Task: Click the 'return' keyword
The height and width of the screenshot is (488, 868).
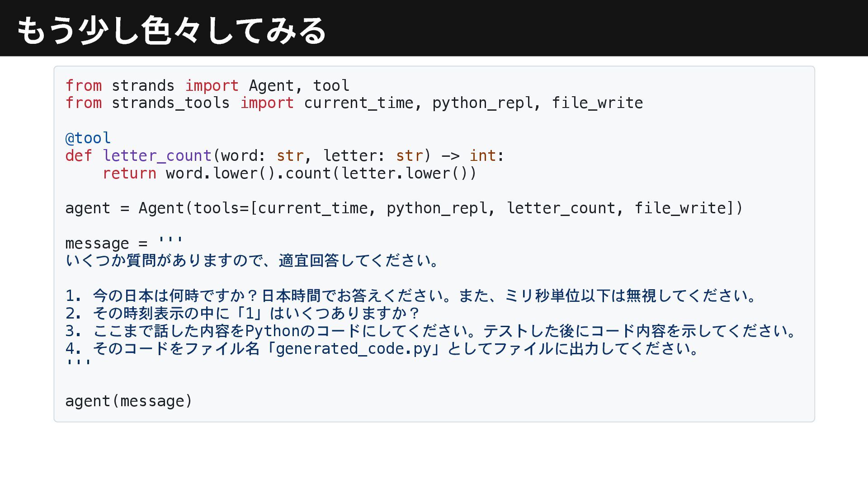Action: pyautogui.click(x=129, y=173)
